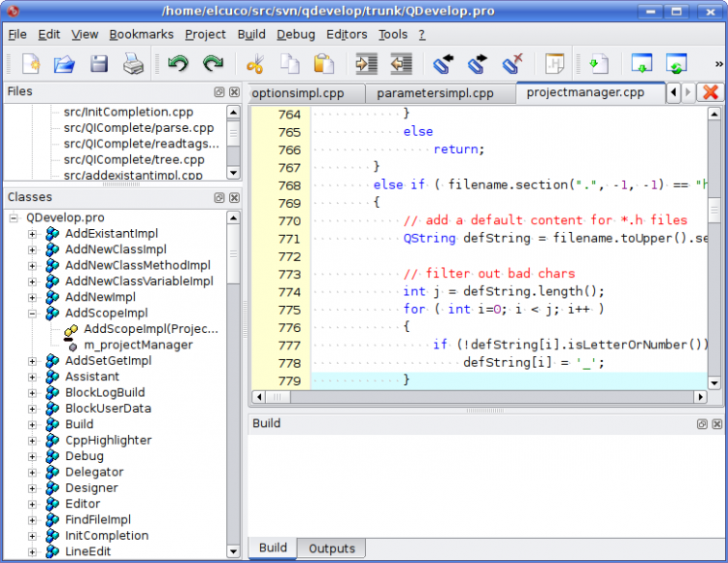Paste using the clipboard toolbar icon

323,65
